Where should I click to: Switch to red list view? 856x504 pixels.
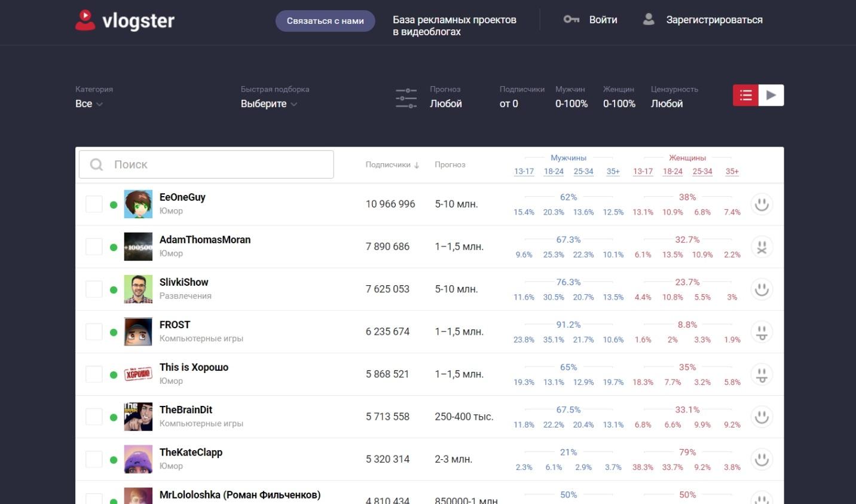pyautogui.click(x=746, y=95)
